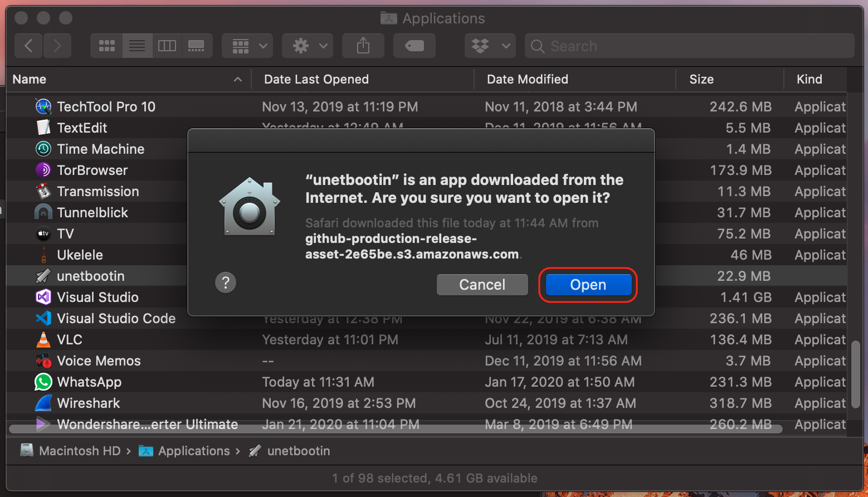The image size is (868, 497).
Task: Select the Transmission app icon
Action: coord(43,191)
